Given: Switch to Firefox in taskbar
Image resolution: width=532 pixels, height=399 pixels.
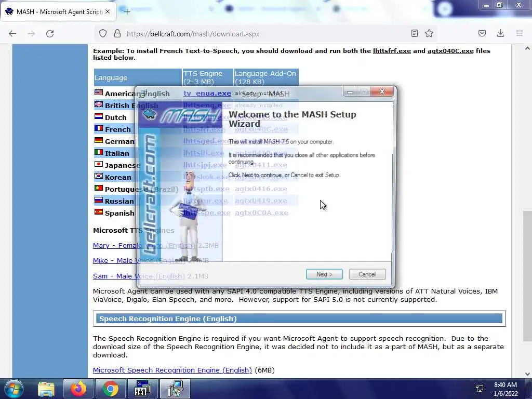Looking at the screenshot, I should coord(78,389).
